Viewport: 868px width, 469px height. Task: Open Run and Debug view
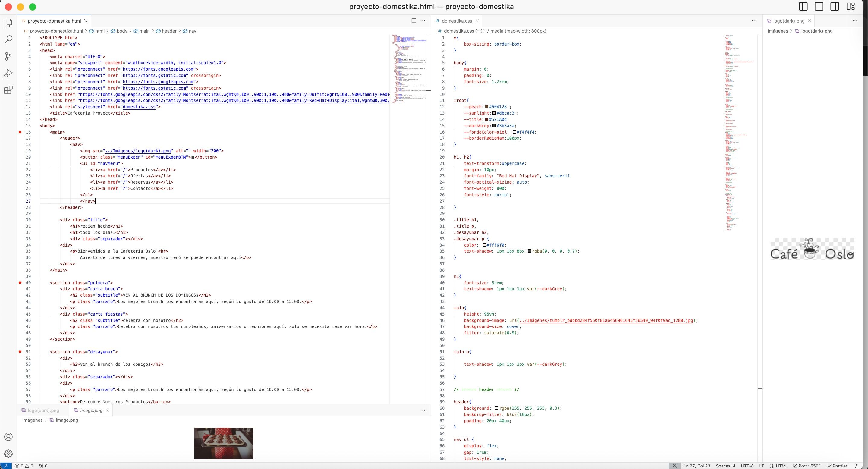coord(8,73)
